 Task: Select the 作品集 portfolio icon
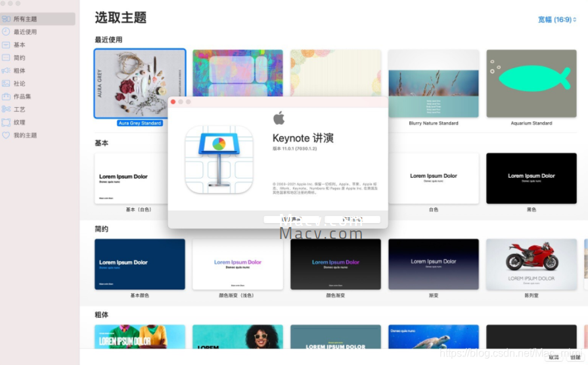6,97
